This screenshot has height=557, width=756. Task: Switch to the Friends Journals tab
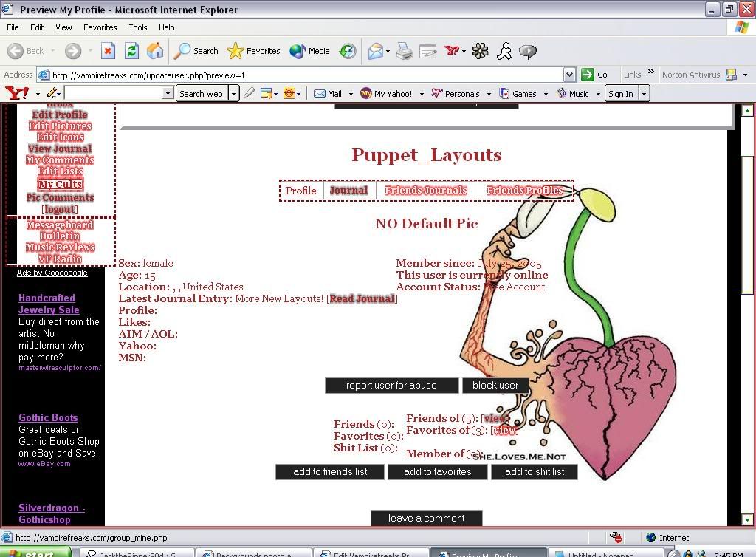pos(426,191)
